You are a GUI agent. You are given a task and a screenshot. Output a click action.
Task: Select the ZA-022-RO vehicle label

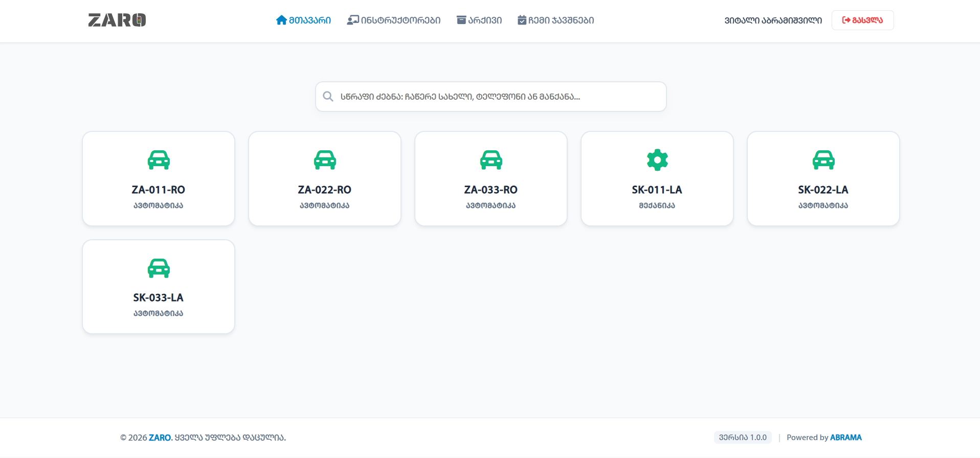pos(325,190)
